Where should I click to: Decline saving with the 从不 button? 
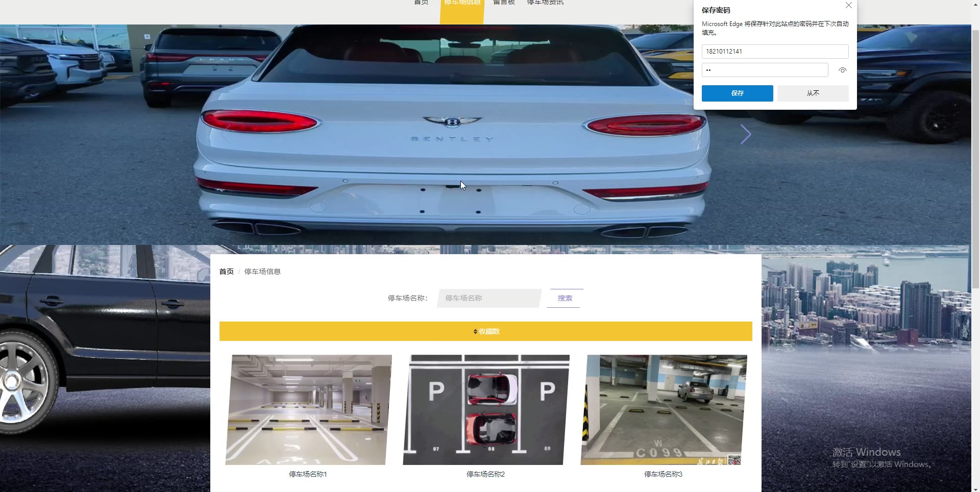pos(813,93)
